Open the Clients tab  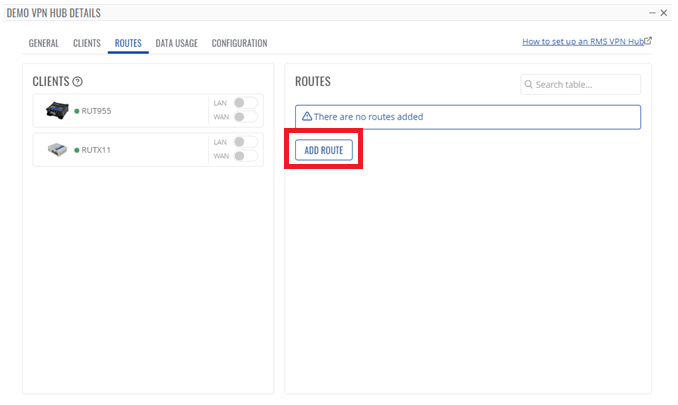click(87, 43)
